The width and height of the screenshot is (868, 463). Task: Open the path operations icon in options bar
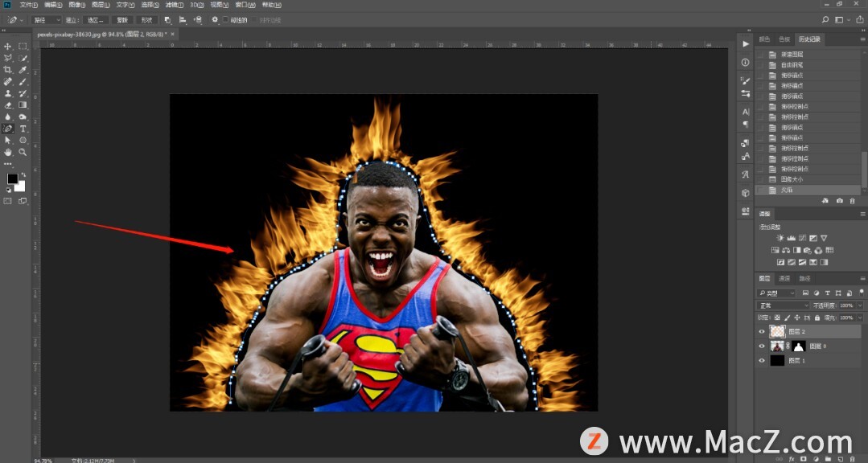point(168,20)
